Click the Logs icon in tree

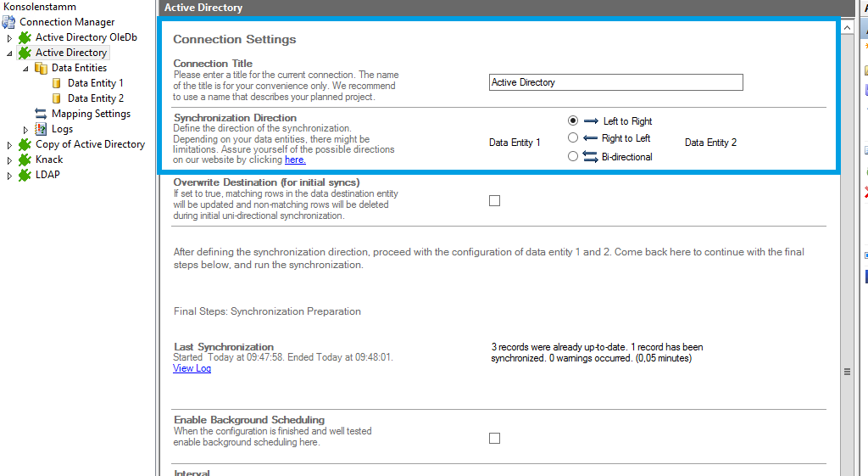[x=41, y=129]
